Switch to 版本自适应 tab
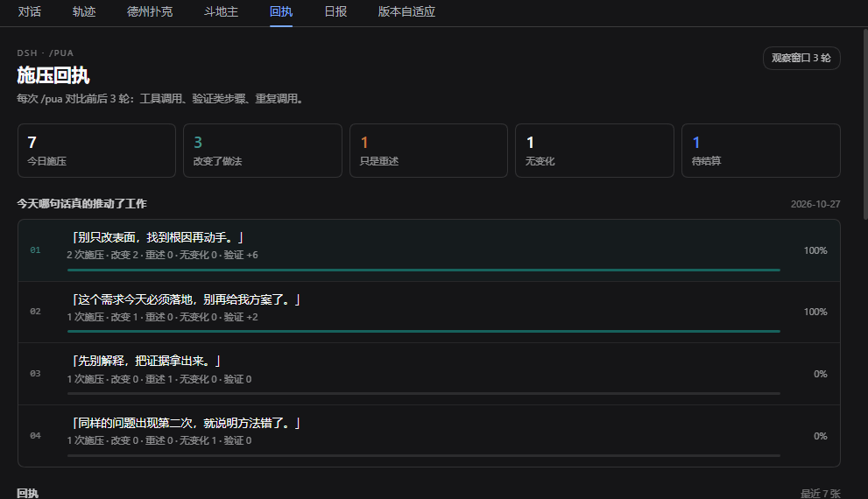Viewport: 868px width, 499px height. pyautogui.click(x=406, y=11)
